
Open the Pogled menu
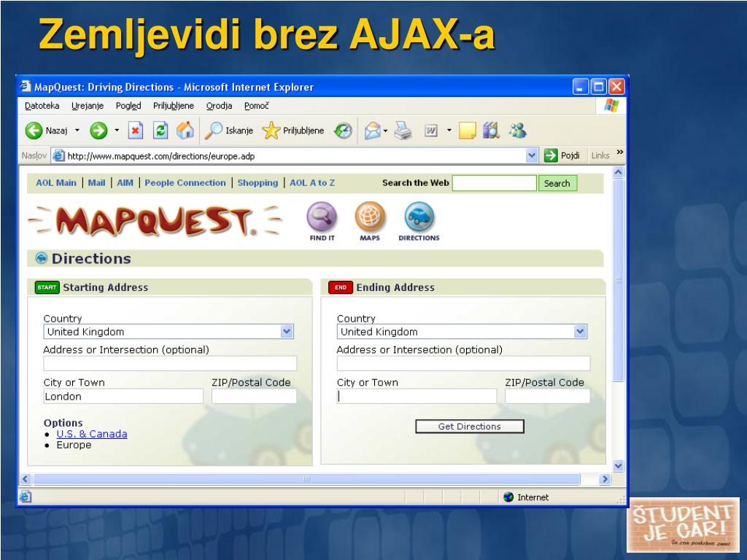tap(128, 106)
